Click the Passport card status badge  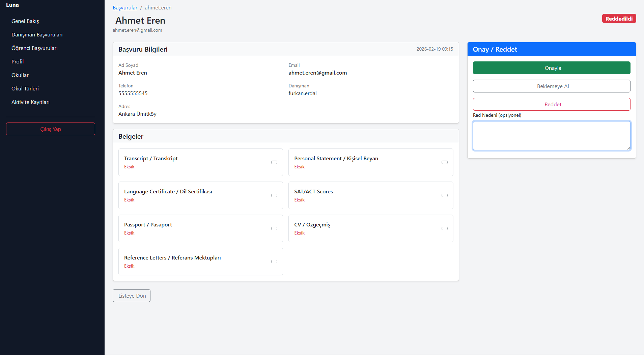tap(274, 228)
